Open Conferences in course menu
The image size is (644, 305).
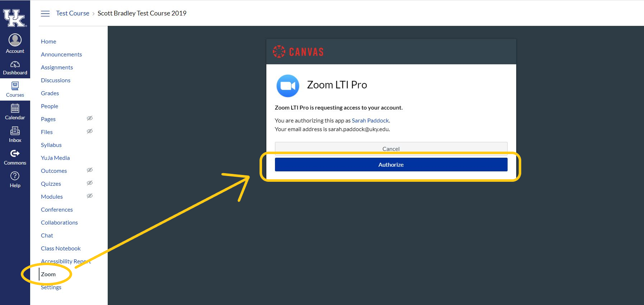click(x=57, y=209)
